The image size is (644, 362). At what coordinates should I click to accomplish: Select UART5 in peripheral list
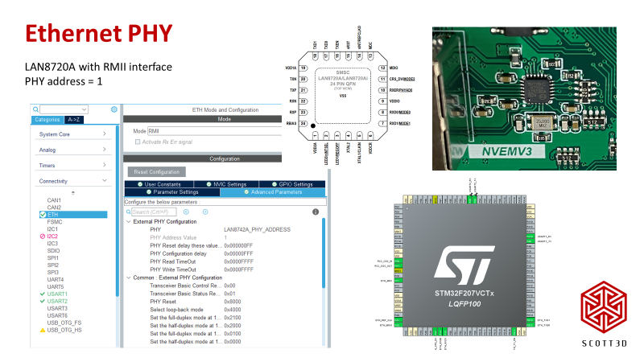click(x=56, y=286)
